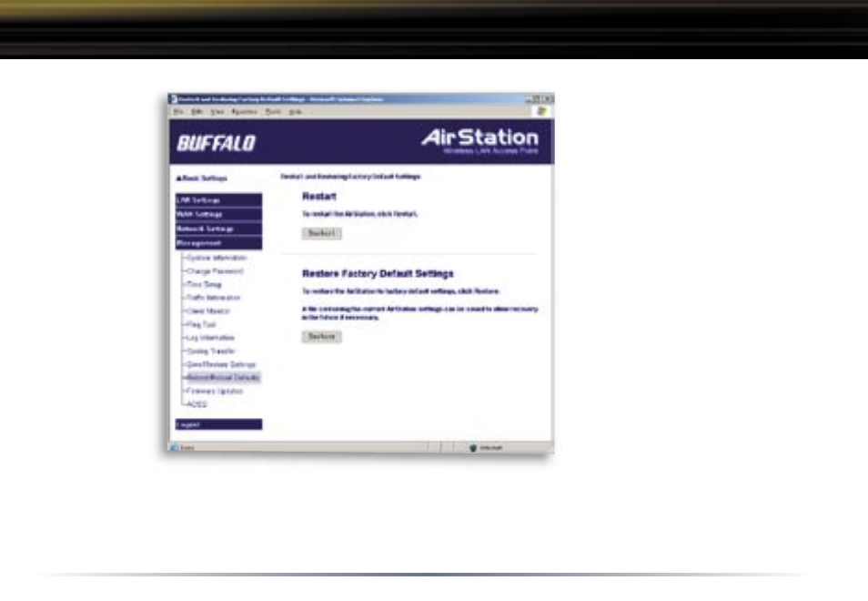Click the Done page icon in status bar
This screenshot has height=601, width=868.
(175, 448)
